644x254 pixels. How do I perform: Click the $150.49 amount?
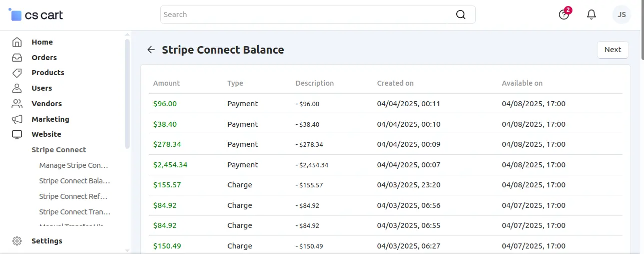167,246
